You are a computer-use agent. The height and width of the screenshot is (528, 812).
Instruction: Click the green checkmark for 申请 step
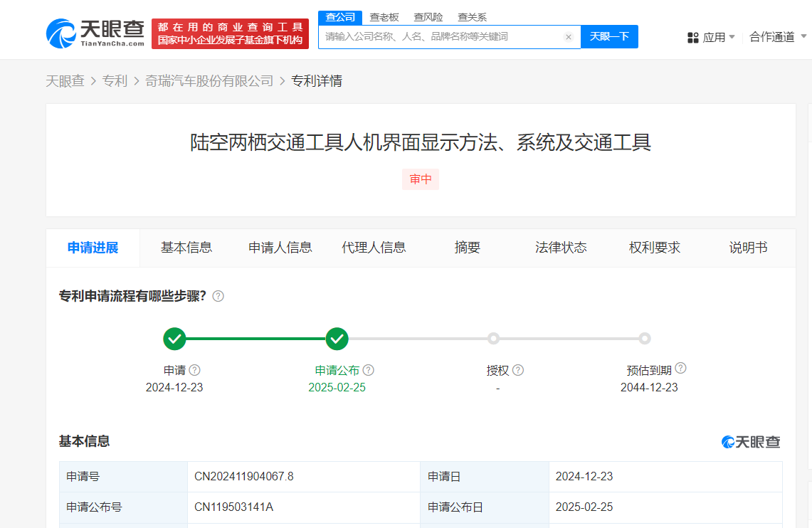pos(174,339)
